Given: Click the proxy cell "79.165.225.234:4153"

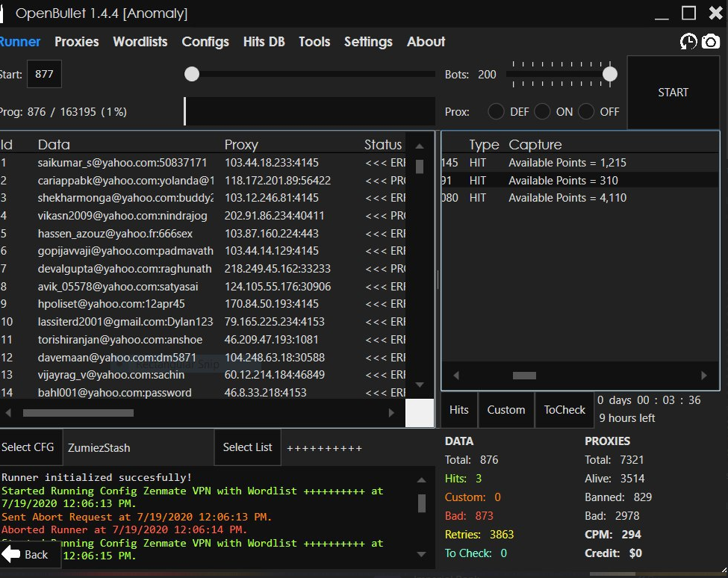Looking at the screenshot, I should click(274, 321).
